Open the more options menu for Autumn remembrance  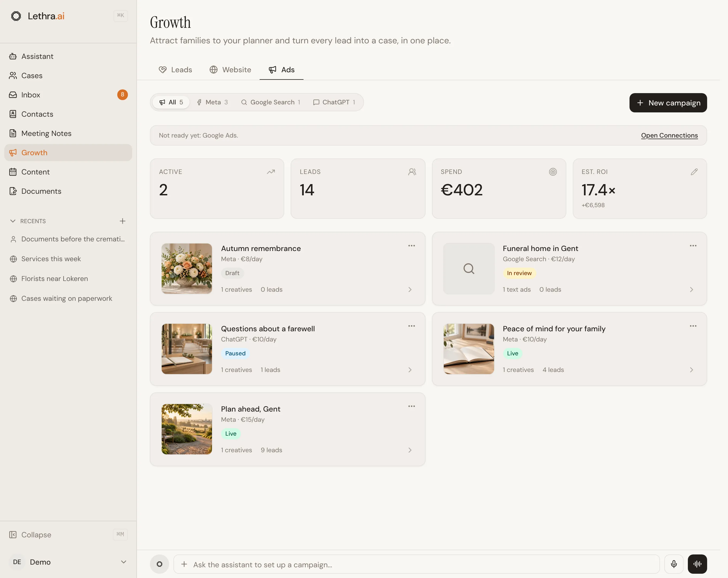[411, 246]
